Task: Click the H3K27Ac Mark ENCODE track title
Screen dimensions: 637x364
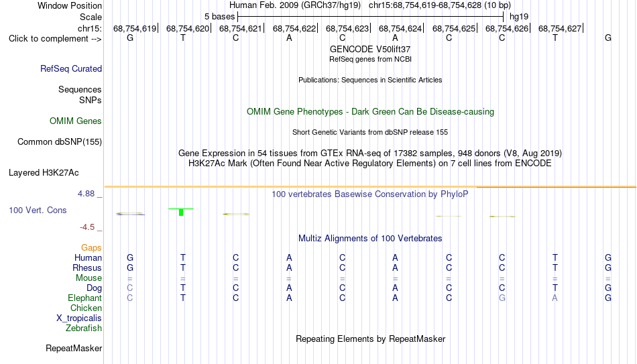Action: [370, 164]
